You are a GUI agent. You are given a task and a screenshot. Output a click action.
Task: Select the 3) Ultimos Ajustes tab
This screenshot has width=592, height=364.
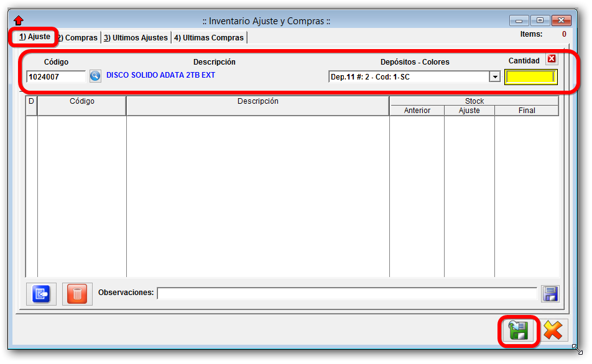coord(136,38)
